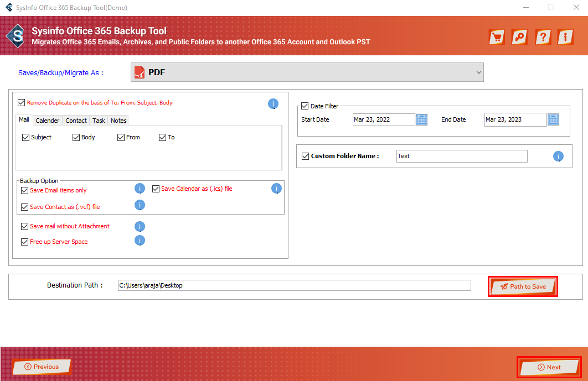Click the key activation icon

point(520,37)
